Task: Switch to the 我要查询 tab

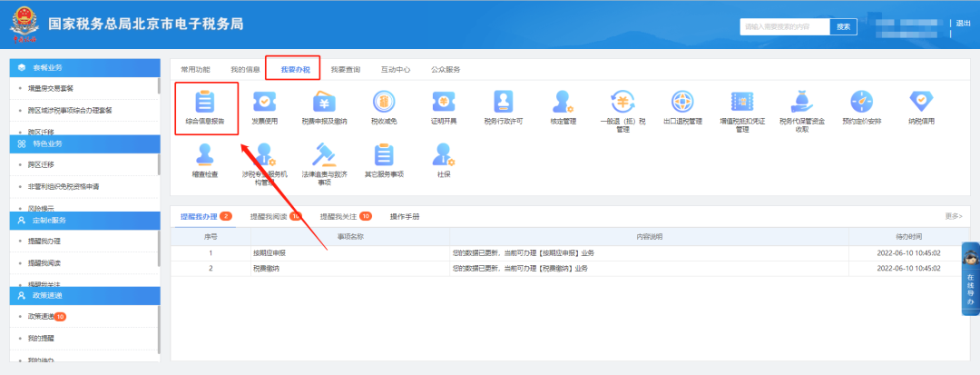Action: point(344,69)
